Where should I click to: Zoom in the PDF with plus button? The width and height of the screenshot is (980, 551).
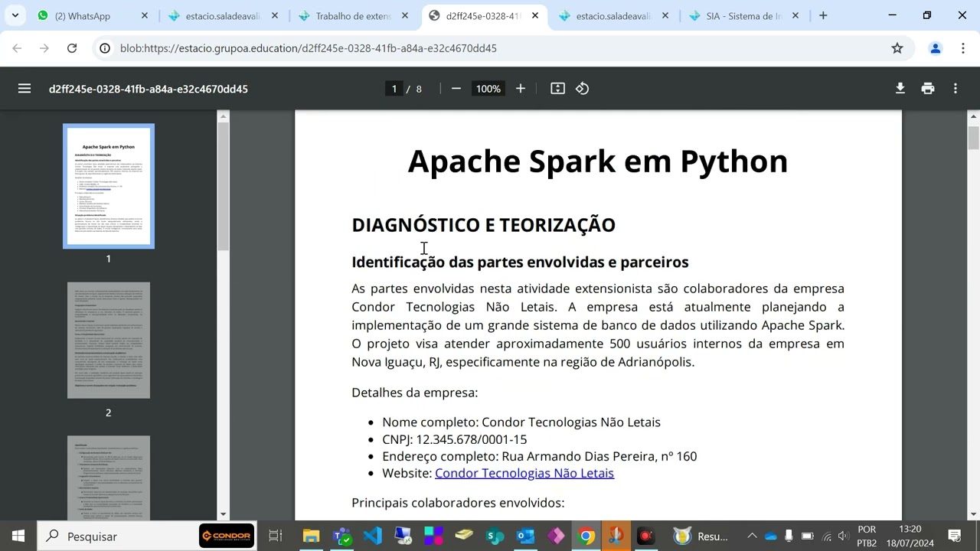click(x=521, y=89)
